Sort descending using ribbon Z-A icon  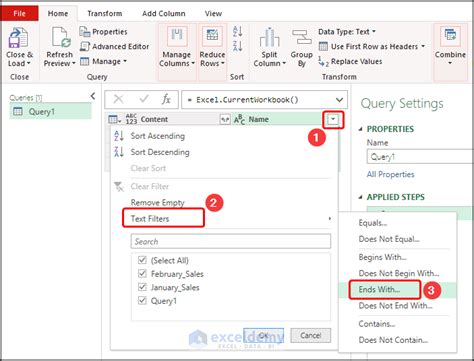click(x=238, y=46)
